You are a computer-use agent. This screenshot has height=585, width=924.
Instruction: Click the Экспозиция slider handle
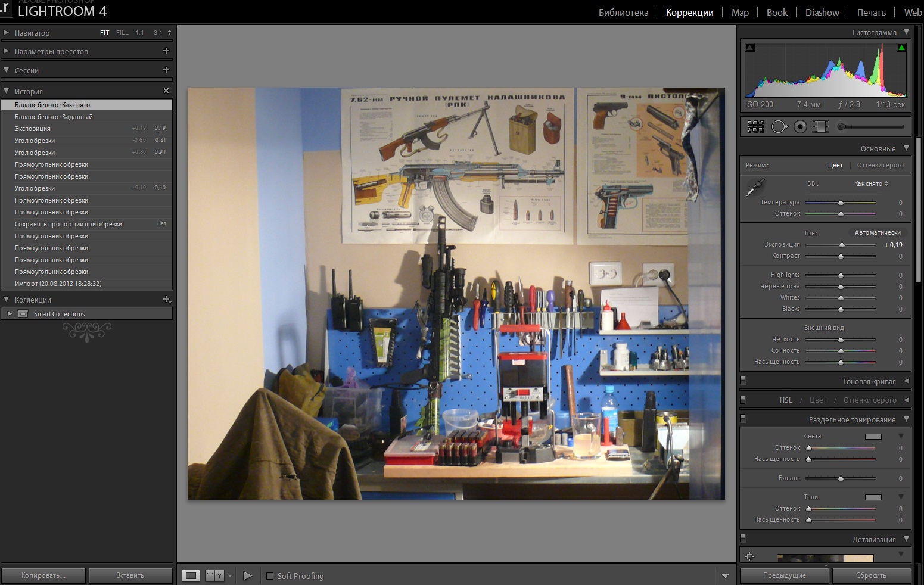(x=842, y=245)
